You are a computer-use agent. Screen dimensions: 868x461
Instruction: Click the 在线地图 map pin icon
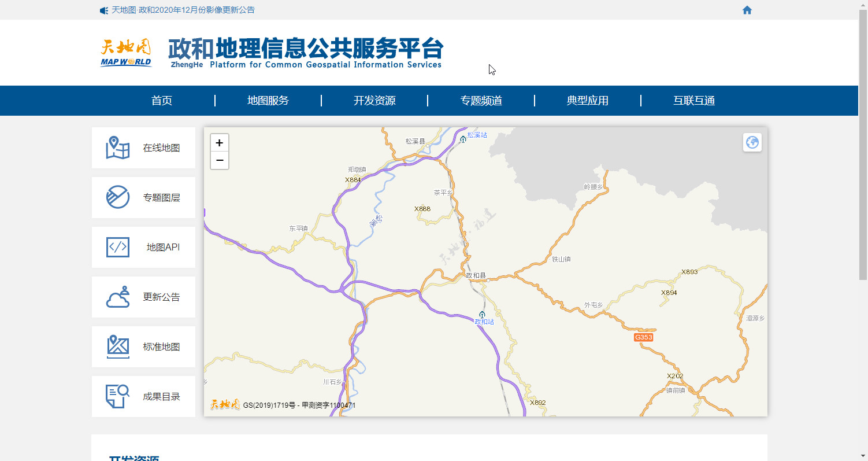(x=118, y=148)
